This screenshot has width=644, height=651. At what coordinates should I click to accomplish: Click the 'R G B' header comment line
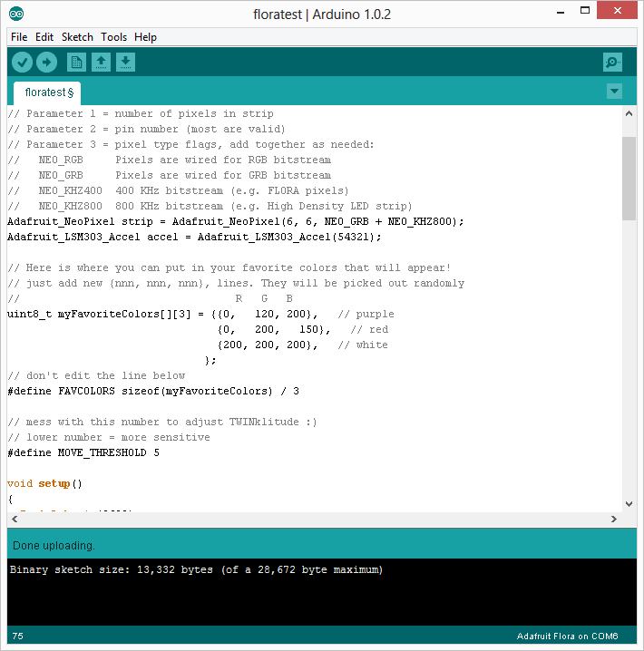tap(151, 298)
